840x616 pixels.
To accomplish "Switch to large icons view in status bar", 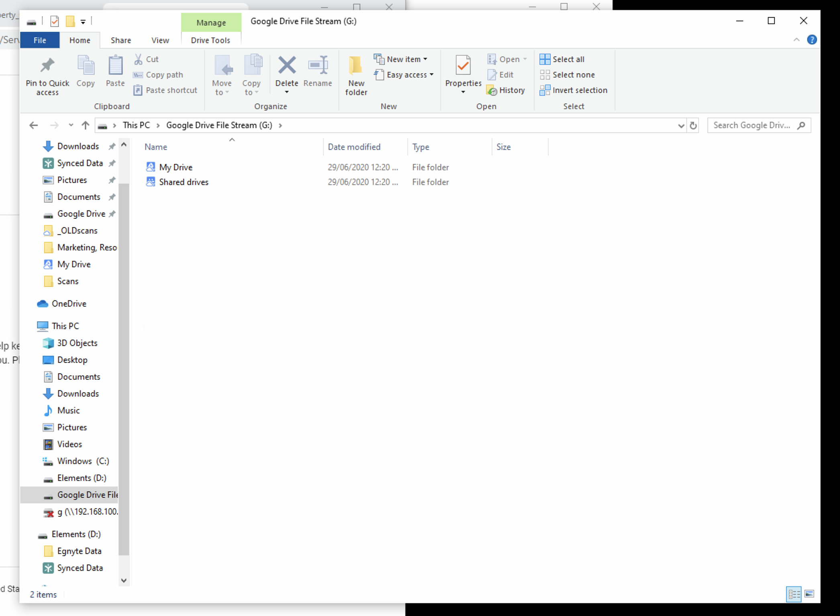I will pos(809,594).
